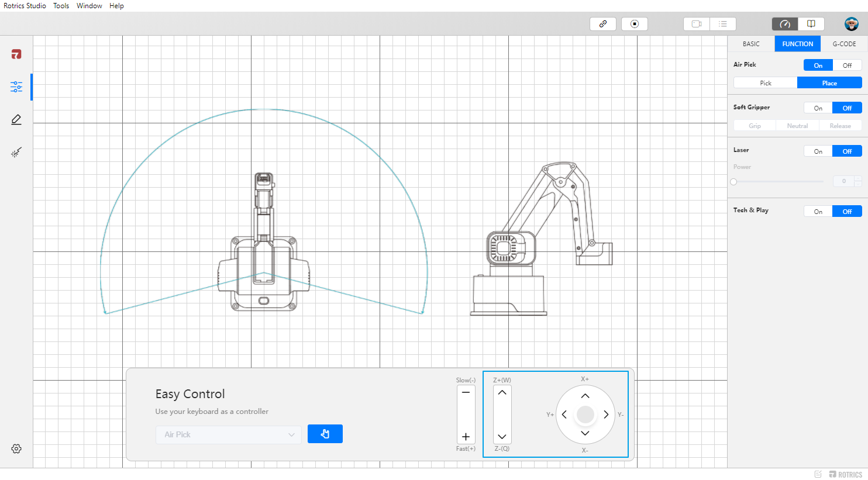
Task: Increase laser power stepper up arrow
Action: [x=858, y=179]
